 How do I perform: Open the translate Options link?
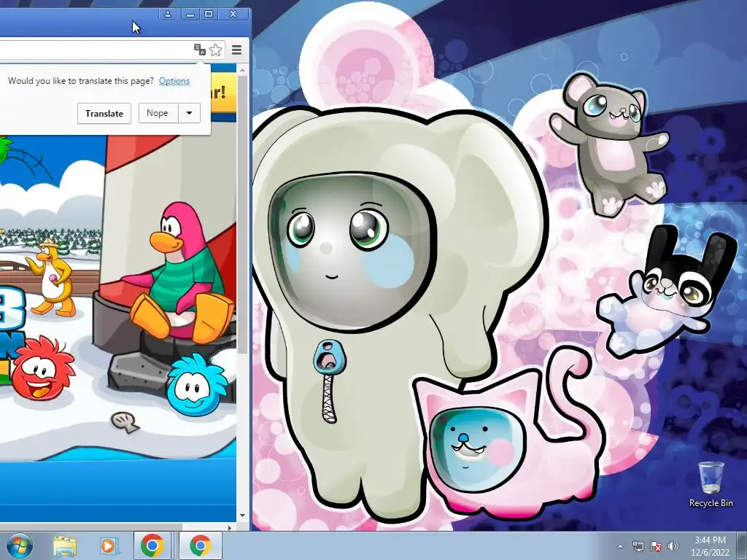pos(174,81)
